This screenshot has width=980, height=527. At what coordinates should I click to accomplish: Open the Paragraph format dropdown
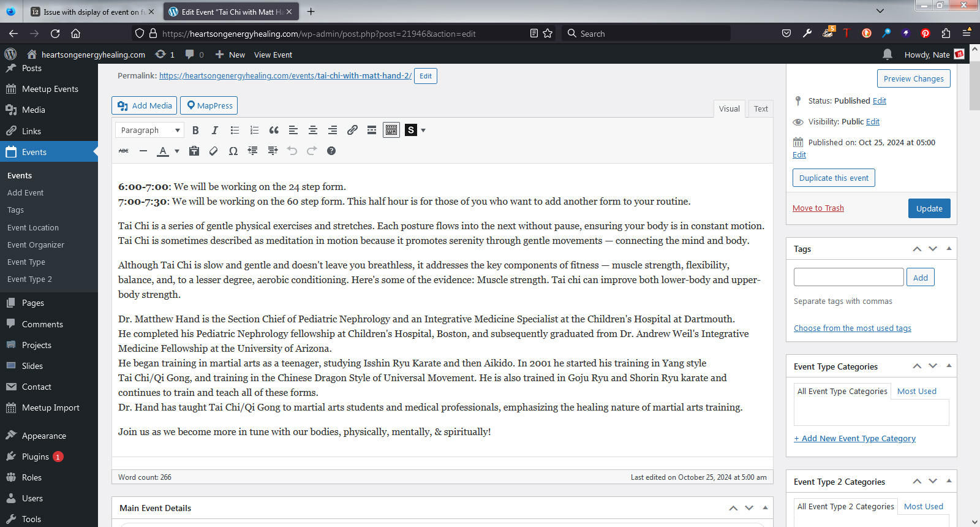[x=149, y=130]
